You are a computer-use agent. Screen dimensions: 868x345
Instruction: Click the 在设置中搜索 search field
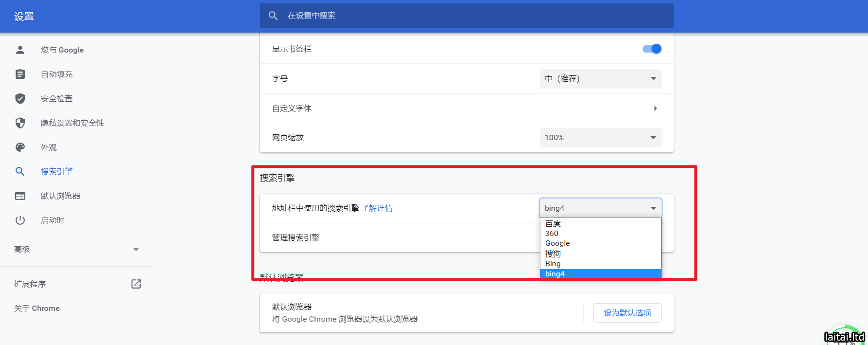[x=466, y=16]
